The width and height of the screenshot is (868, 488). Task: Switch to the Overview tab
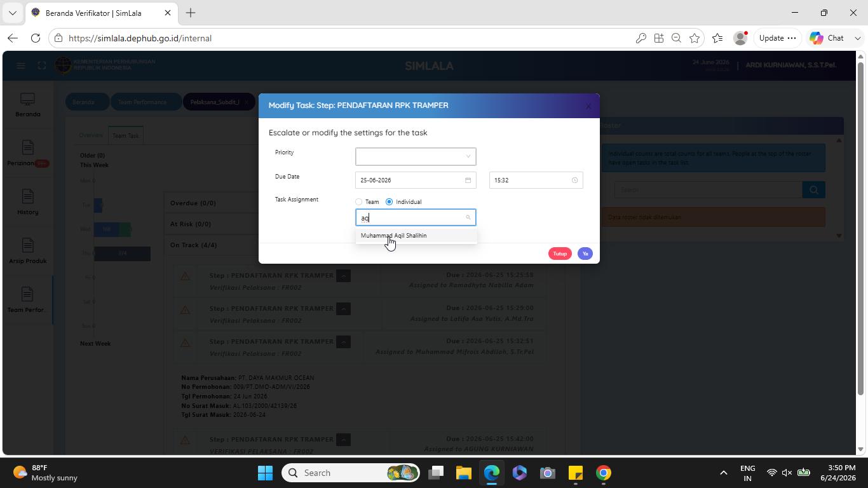pyautogui.click(x=91, y=135)
